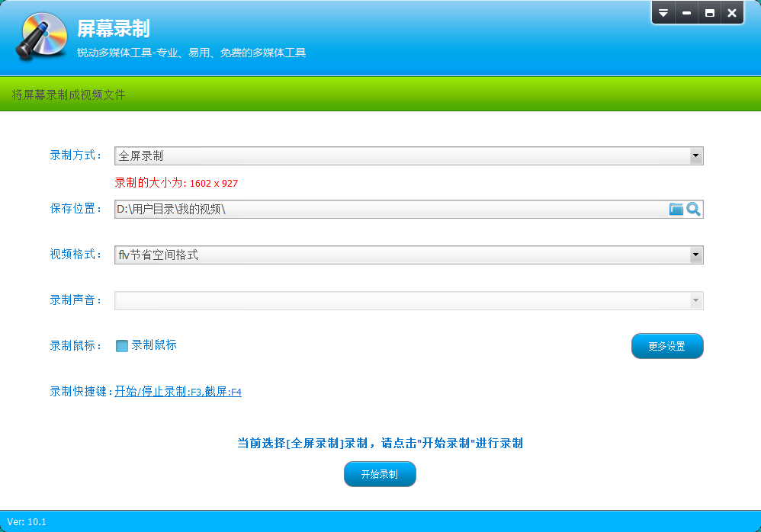Toggle the 录制鼠标 checkbox

(122, 346)
